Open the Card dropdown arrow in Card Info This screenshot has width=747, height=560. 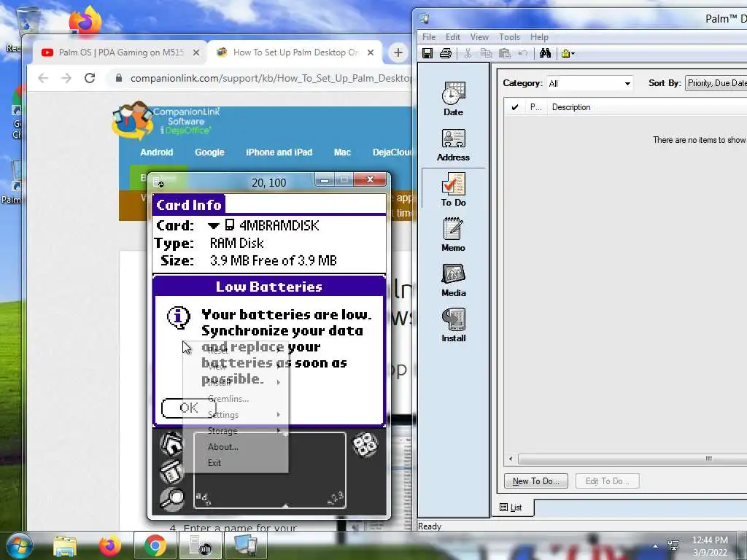(213, 225)
